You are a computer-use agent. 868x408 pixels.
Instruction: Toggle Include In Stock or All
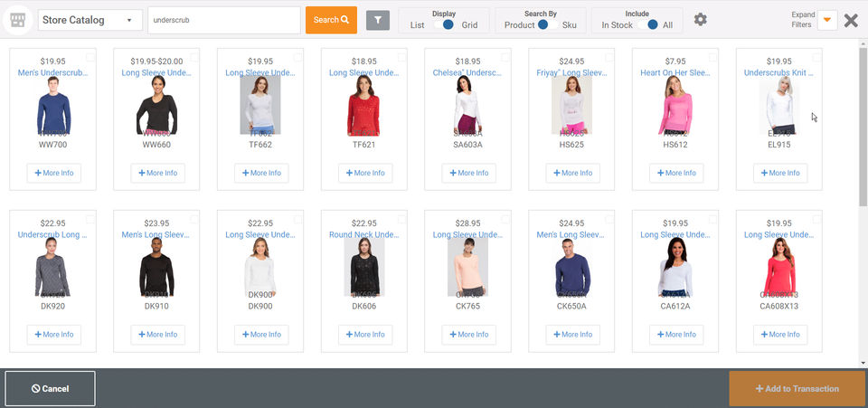(647, 24)
